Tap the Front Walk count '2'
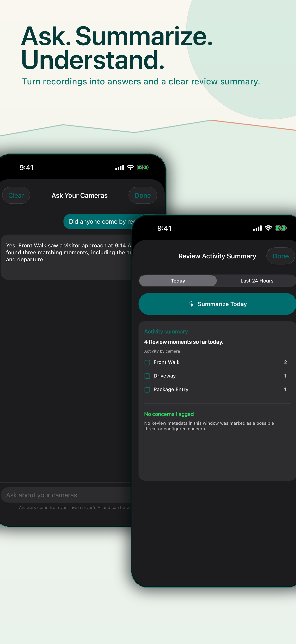The height and width of the screenshot is (644, 296). tap(285, 362)
